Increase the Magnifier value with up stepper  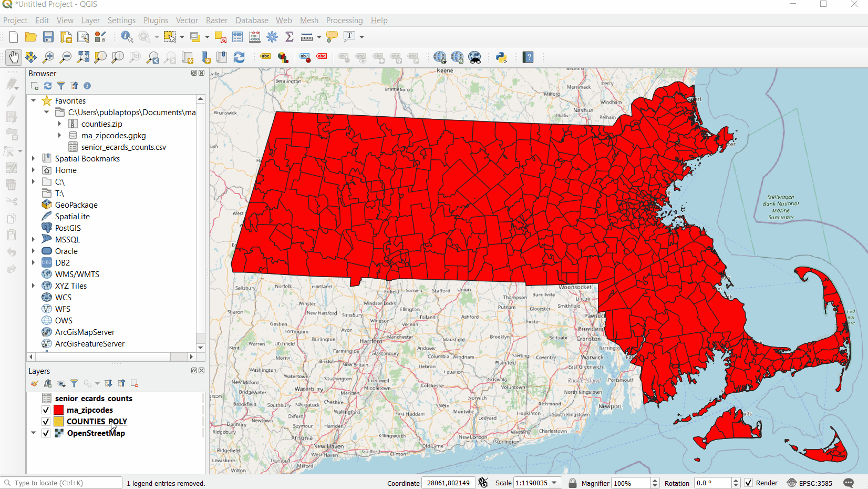point(655,480)
